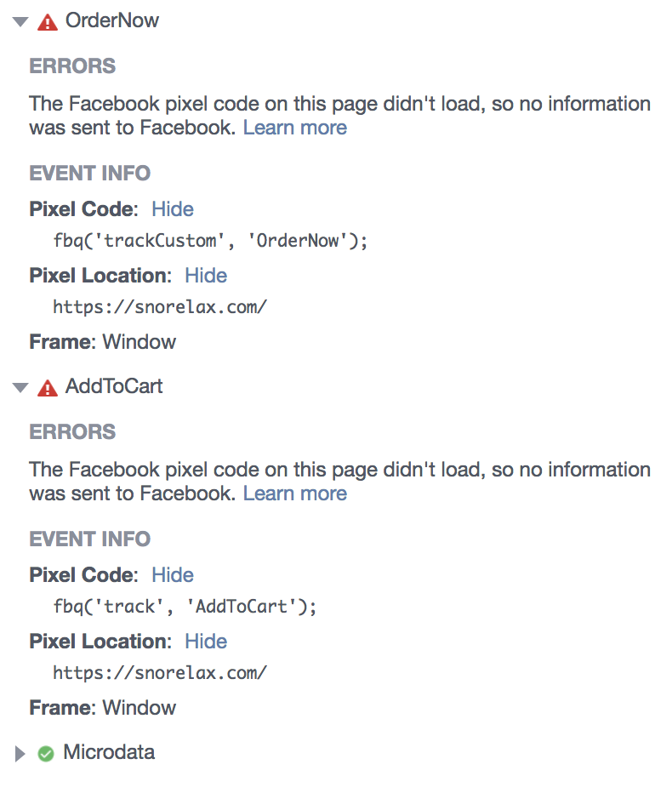Hide the OrderNow Pixel Location
The height and width of the screenshot is (793, 672).
[206, 276]
